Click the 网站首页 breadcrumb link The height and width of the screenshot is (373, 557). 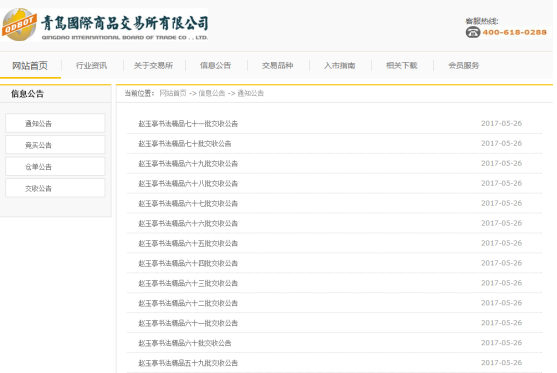[173, 93]
